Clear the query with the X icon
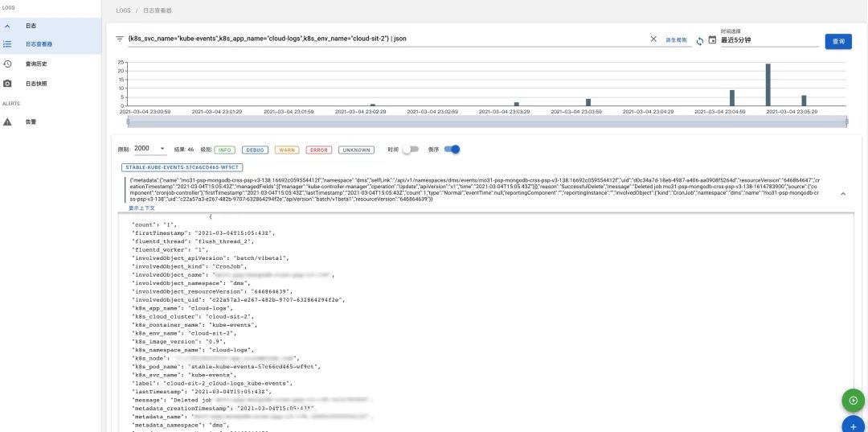Viewport: 868px width, 432px height. [653, 39]
